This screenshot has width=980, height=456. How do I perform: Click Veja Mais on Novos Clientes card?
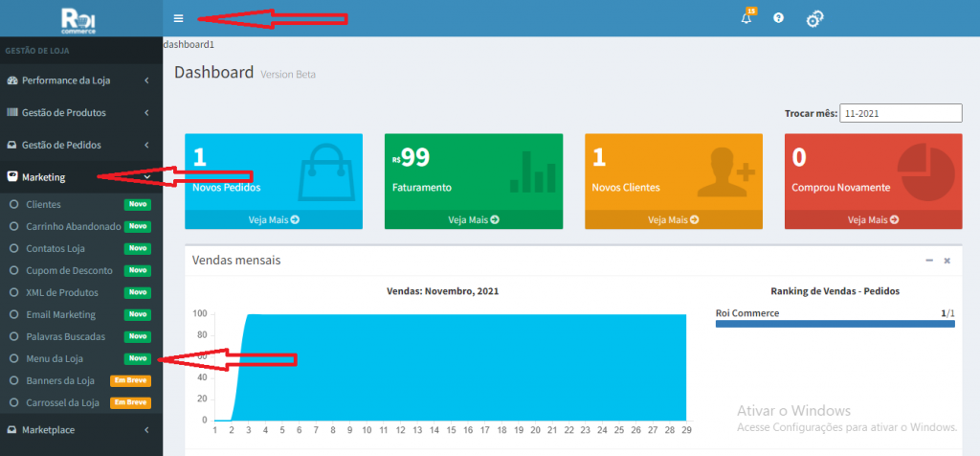click(x=674, y=219)
